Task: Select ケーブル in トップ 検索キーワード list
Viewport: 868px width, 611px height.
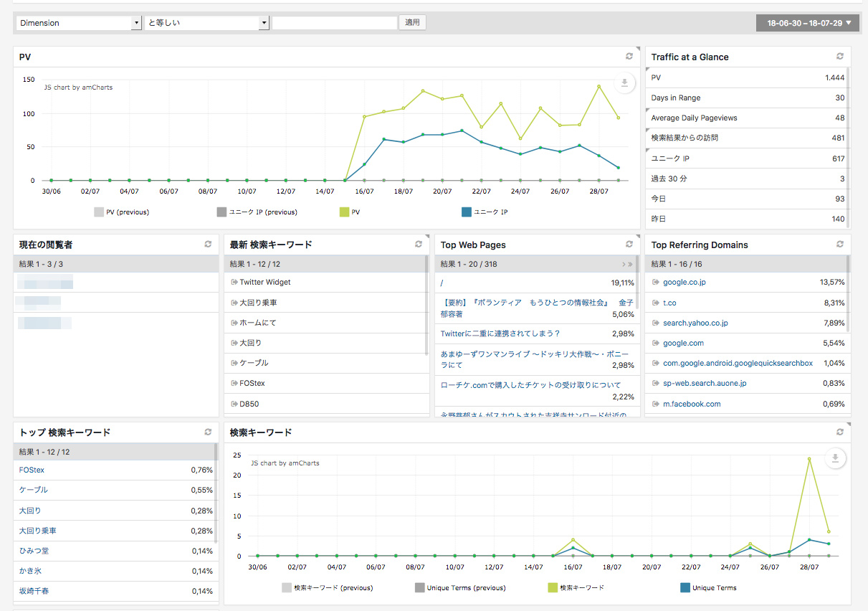Action: [x=34, y=490]
